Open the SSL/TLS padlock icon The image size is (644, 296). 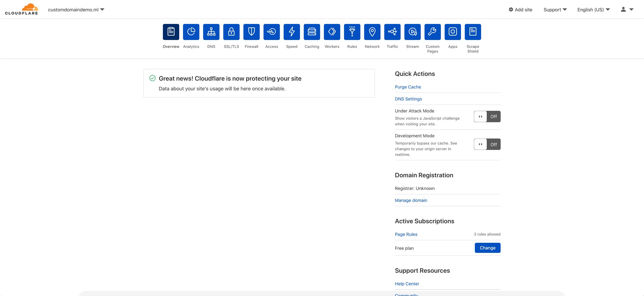pyautogui.click(x=231, y=32)
